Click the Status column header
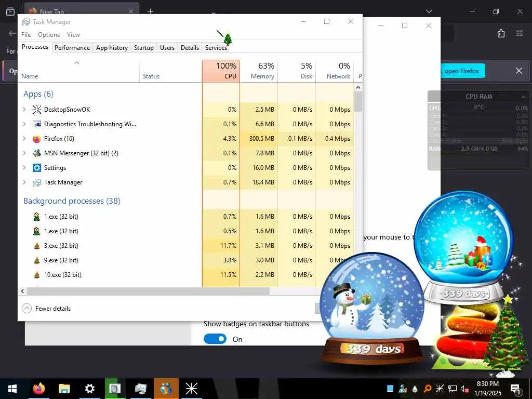Viewport: 532px width, 399px height. 170,71
